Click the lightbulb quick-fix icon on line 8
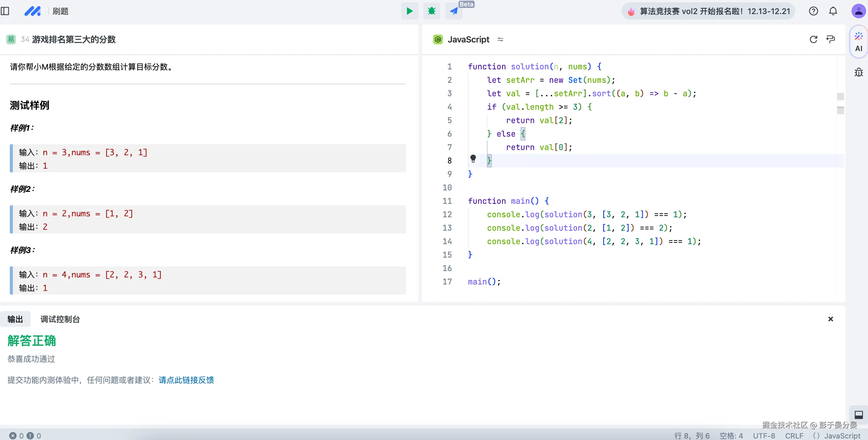The image size is (868, 440). coord(473,158)
